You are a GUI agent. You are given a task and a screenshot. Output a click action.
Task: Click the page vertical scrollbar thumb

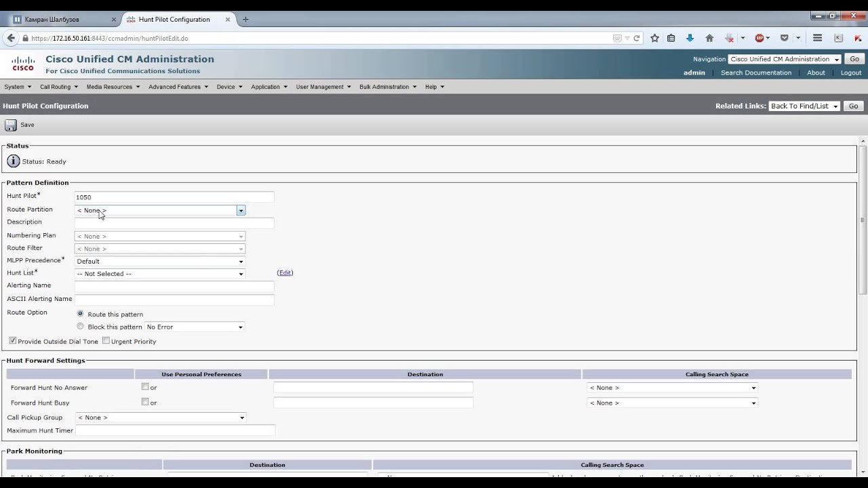click(863, 220)
